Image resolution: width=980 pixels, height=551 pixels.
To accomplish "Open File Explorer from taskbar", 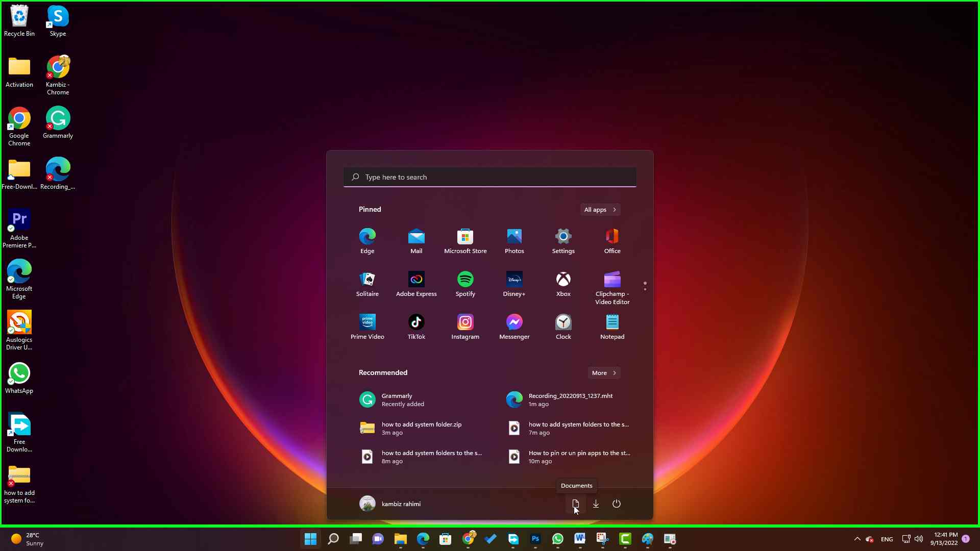I will [x=401, y=539].
